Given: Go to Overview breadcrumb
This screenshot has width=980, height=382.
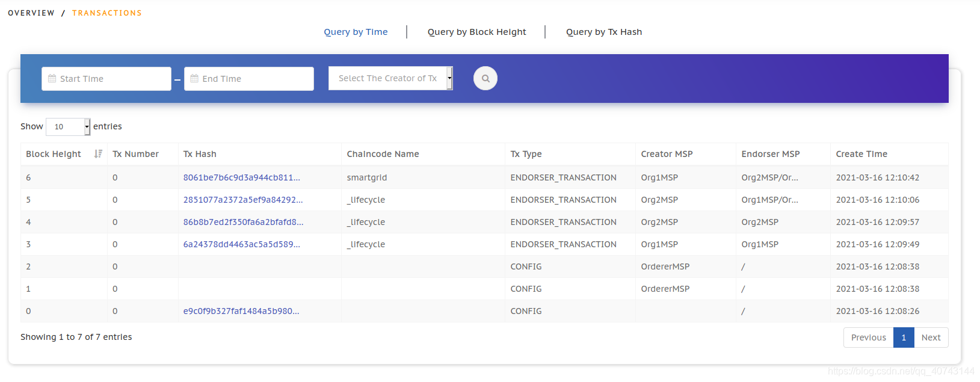Looking at the screenshot, I should (x=31, y=13).
